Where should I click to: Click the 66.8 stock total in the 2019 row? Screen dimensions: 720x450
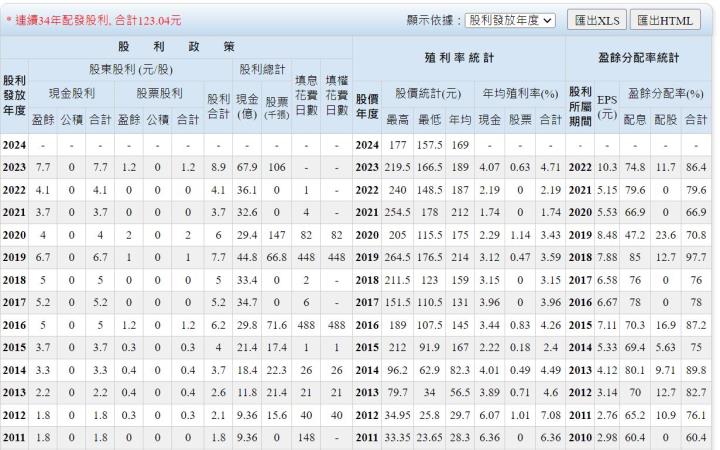coord(276,257)
